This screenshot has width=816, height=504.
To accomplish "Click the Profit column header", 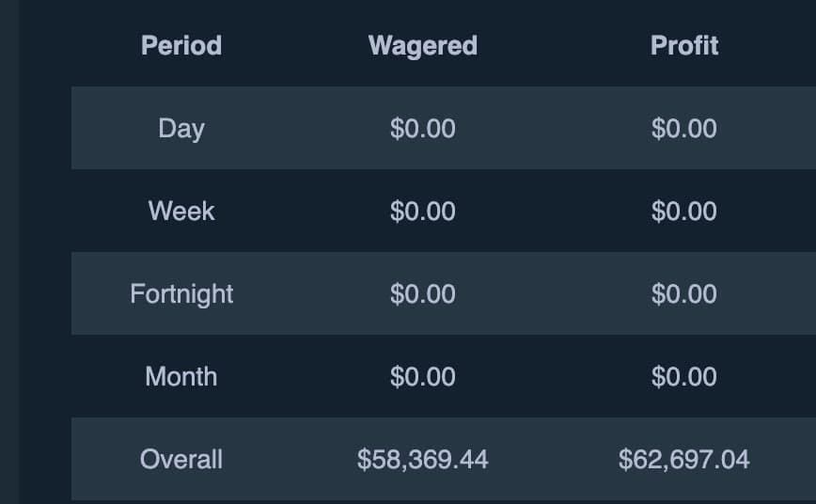I will click(684, 45).
